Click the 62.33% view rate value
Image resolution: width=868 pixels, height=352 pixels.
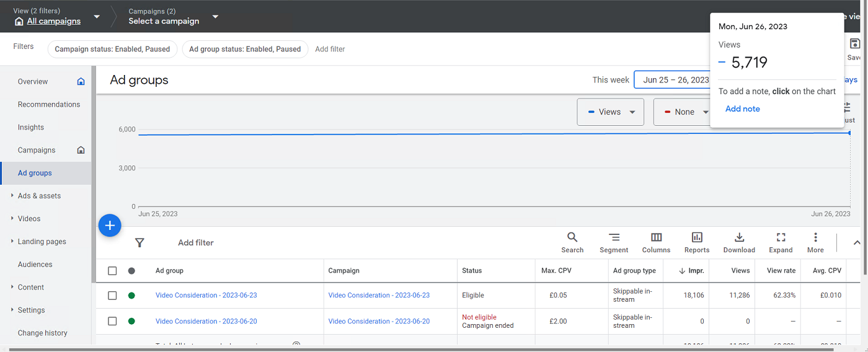pyautogui.click(x=784, y=296)
